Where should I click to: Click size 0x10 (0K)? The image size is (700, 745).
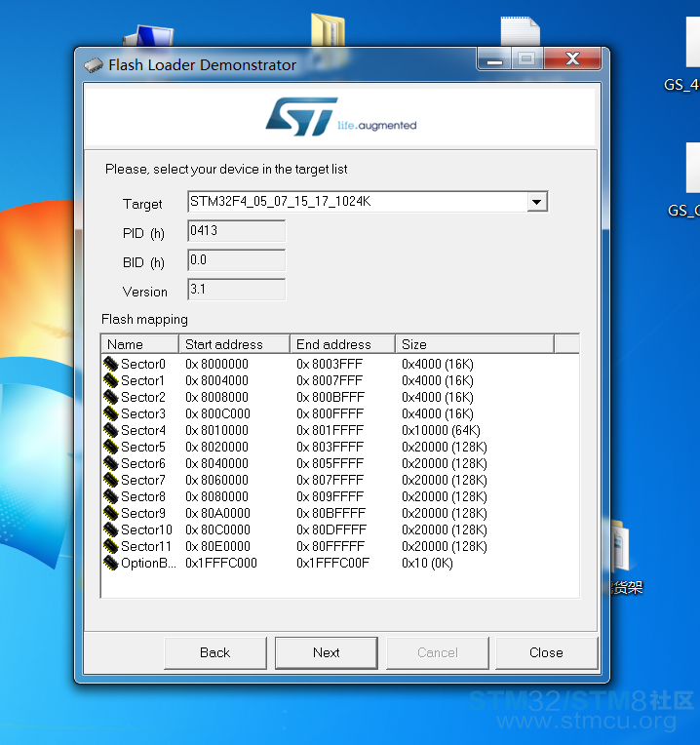pos(427,563)
